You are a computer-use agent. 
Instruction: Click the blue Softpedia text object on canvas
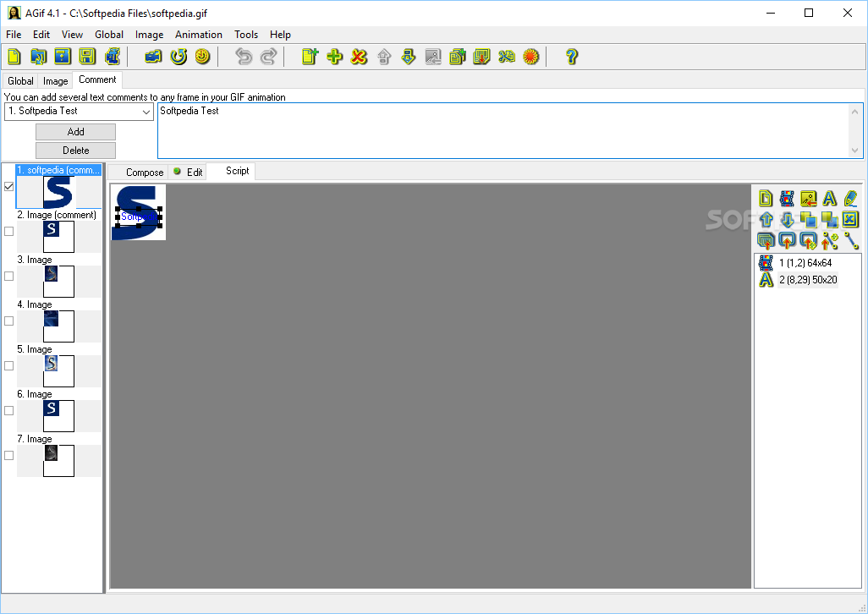(x=139, y=217)
